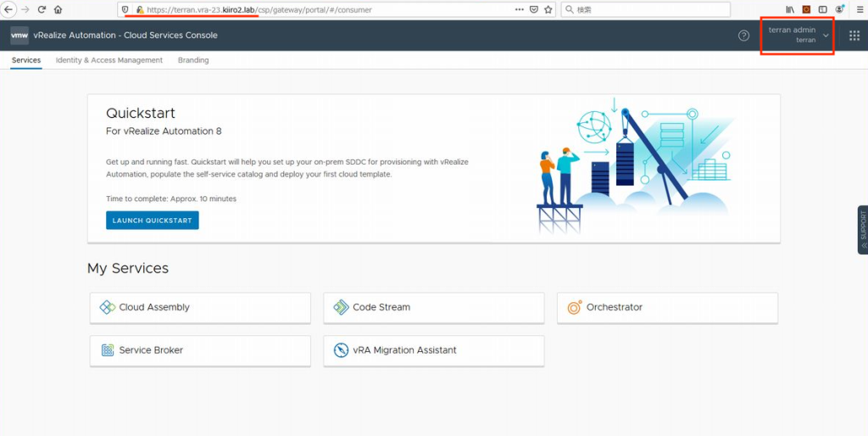Click the orange extension icon in toolbar
This screenshot has width=868, height=436.
point(807,9)
